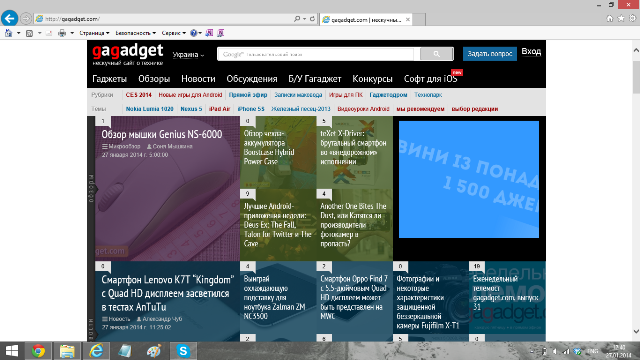Screen dimensions: 640x360
Task: Click the grey Forward navigation arrow
Action: tap(26, 19)
